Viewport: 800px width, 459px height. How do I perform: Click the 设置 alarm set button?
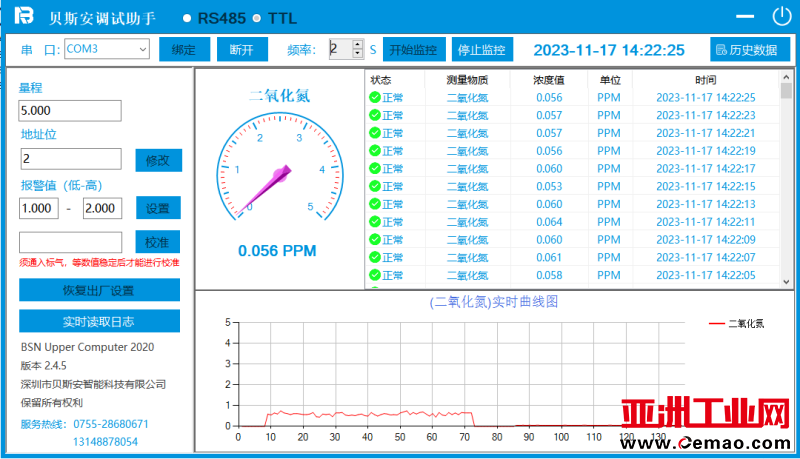158,208
